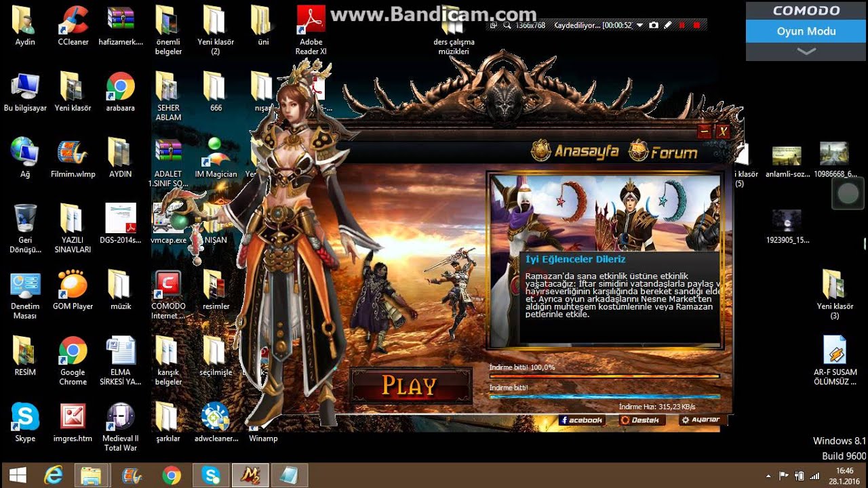Select the Aydin user folder icon
This screenshot has width=868, height=488.
click(x=25, y=26)
